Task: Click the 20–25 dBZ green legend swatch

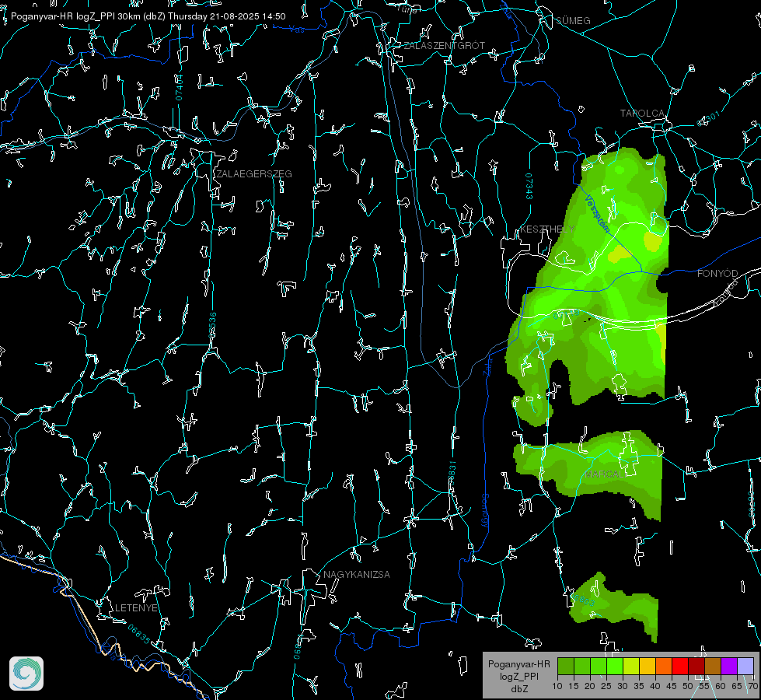Action: pyautogui.click(x=599, y=667)
